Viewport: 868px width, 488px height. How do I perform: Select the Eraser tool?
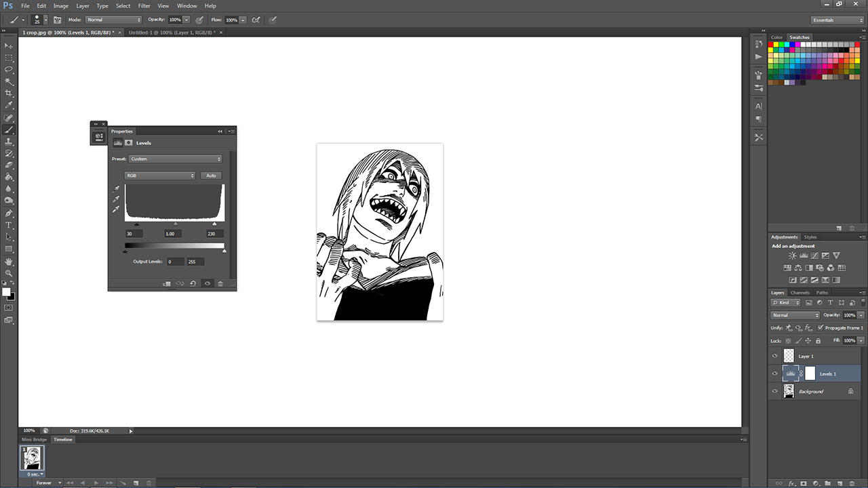click(9, 165)
